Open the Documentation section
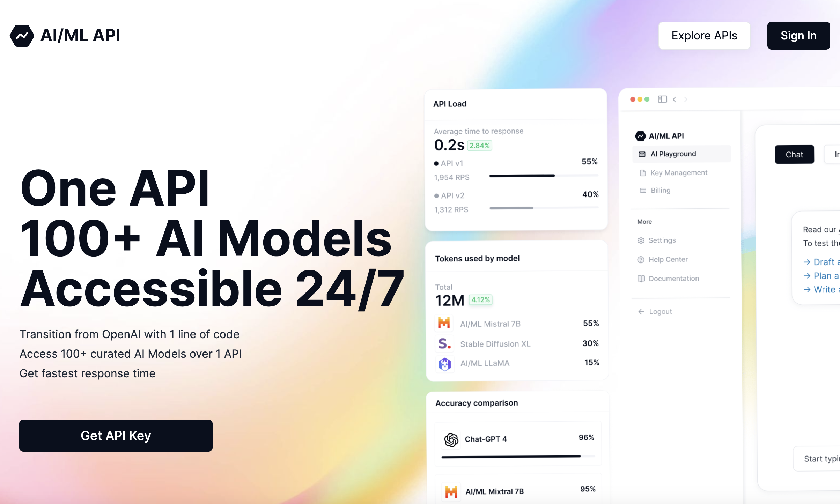The width and height of the screenshot is (840, 504). click(x=673, y=279)
